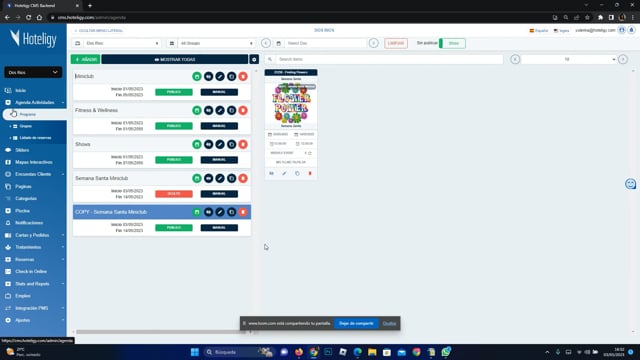Toggle OCULTO status on Semana Santa Miniclub
Screen dimensions: 640x360
(x=174, y=193)
